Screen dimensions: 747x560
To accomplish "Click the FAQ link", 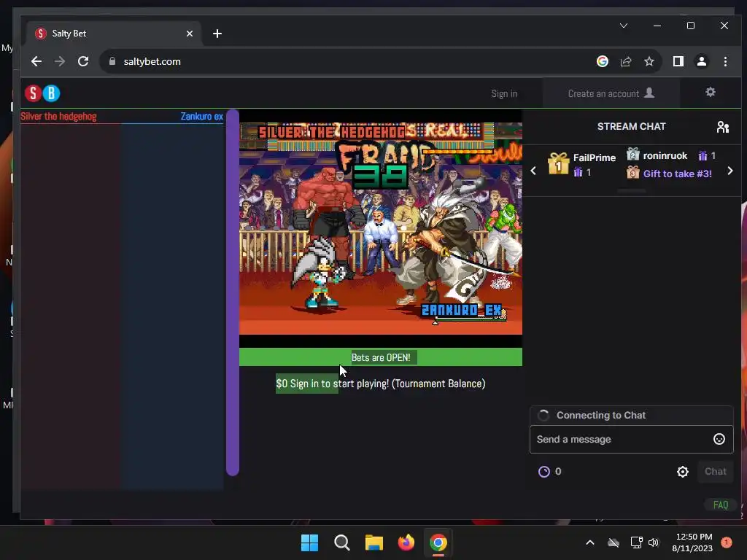I will pyautogui.click(x=720, y=505).
